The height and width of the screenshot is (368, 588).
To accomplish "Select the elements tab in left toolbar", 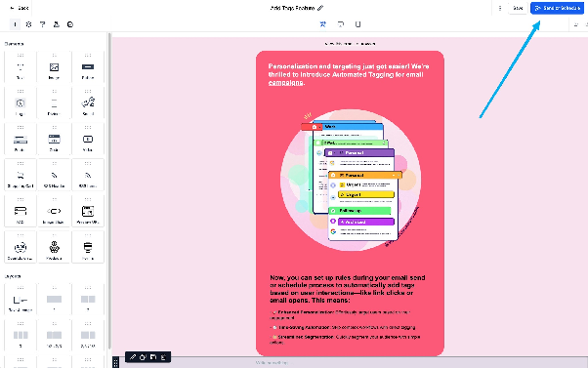I will coord(15,24).
